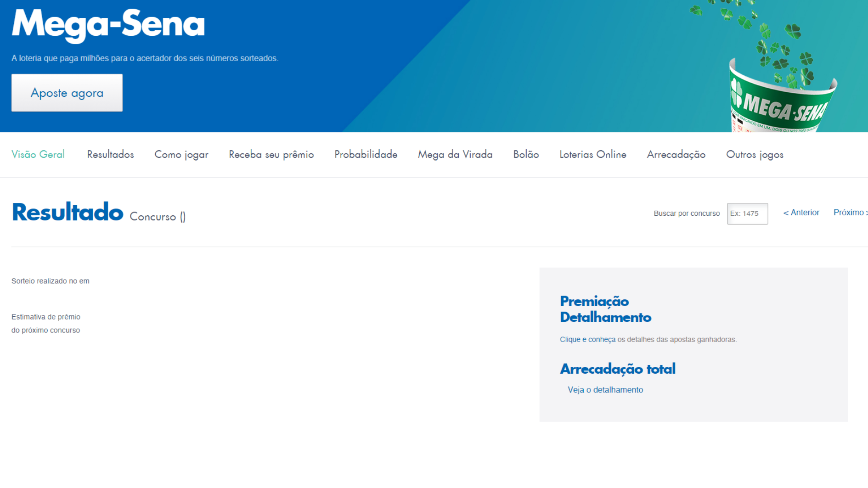Open the 'Veja o detalhamento' link

605,390
